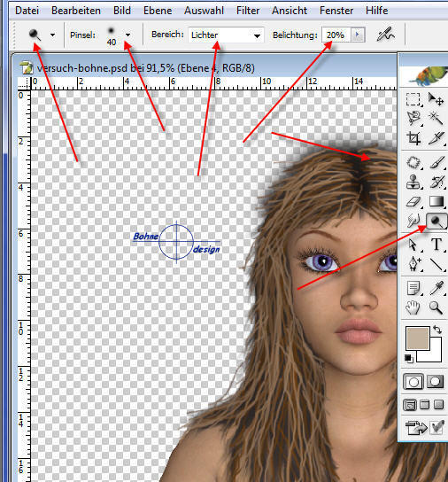This screenshot has height=482, width=448.
Task: Open the Pinsel brush preset picker arrow
Action: [x=127, y=35]
